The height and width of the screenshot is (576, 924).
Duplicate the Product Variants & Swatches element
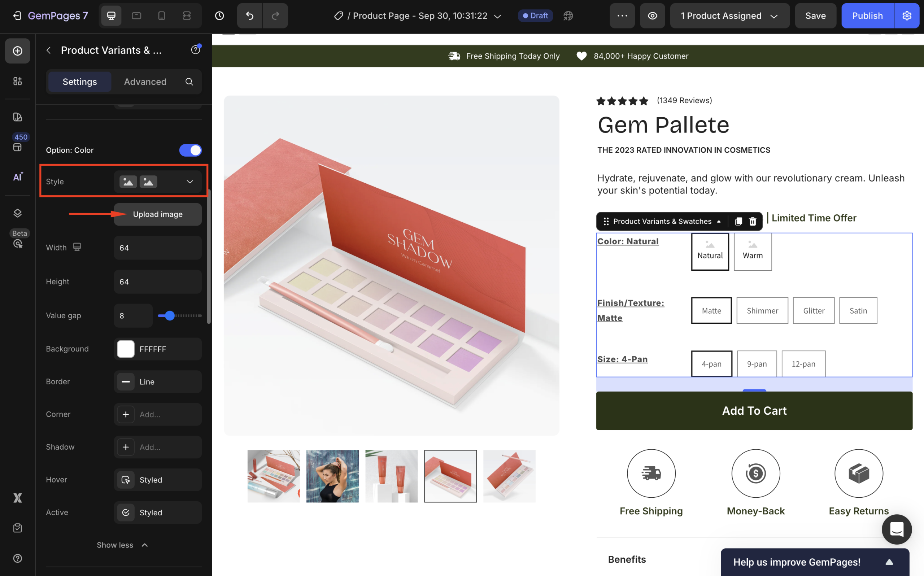coord(738,221)
